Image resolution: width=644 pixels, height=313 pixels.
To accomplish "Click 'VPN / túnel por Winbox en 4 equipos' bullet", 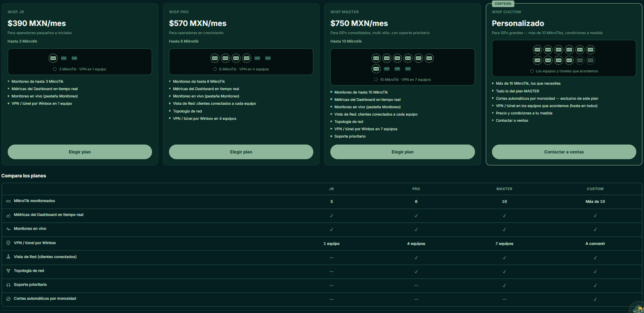I will point(204,119).
